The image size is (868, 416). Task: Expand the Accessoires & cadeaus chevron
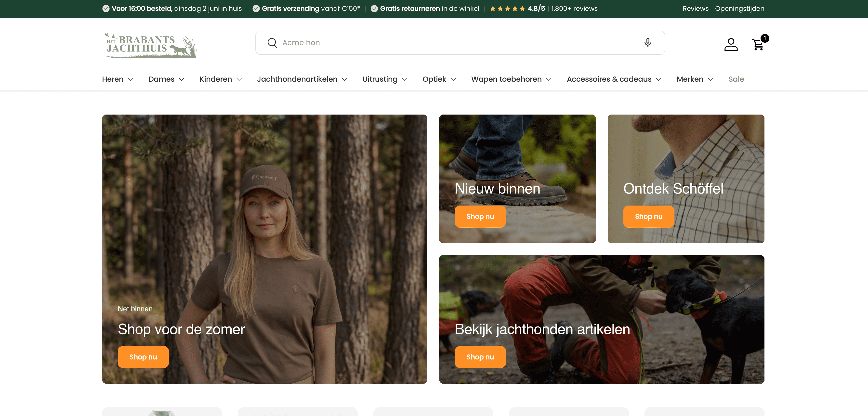tap(658, 79)
